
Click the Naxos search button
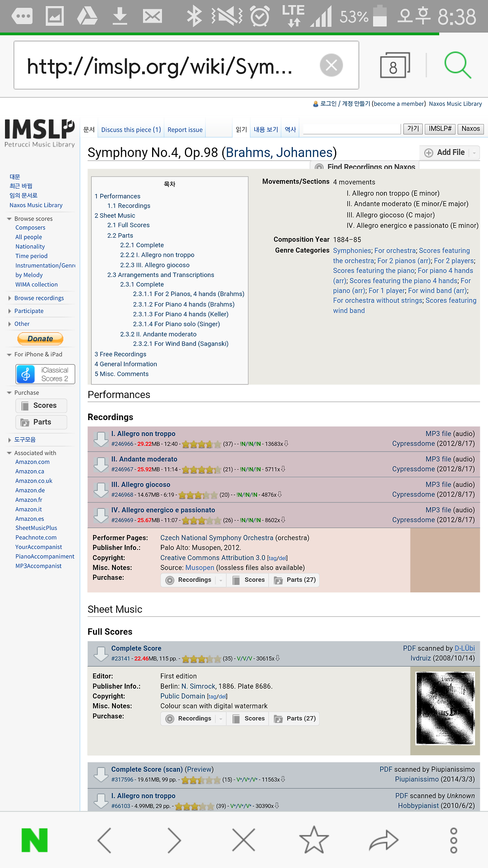tap(471, 129)
